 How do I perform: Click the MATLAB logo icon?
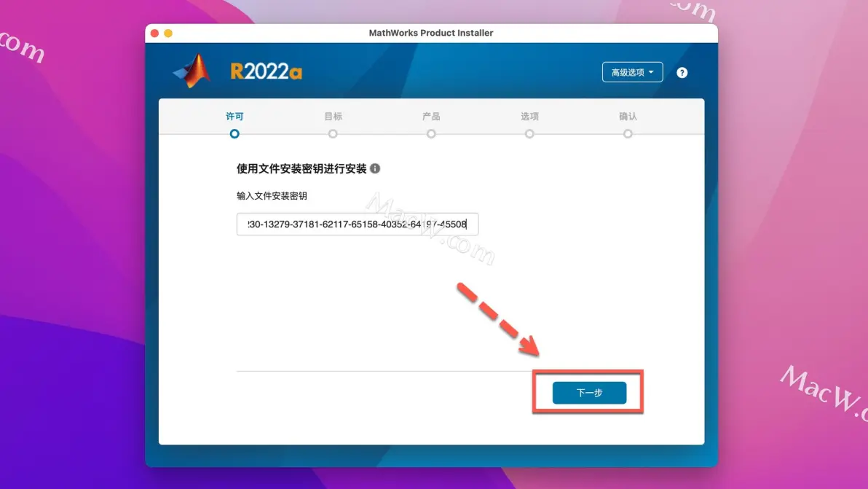coord(192,71)
